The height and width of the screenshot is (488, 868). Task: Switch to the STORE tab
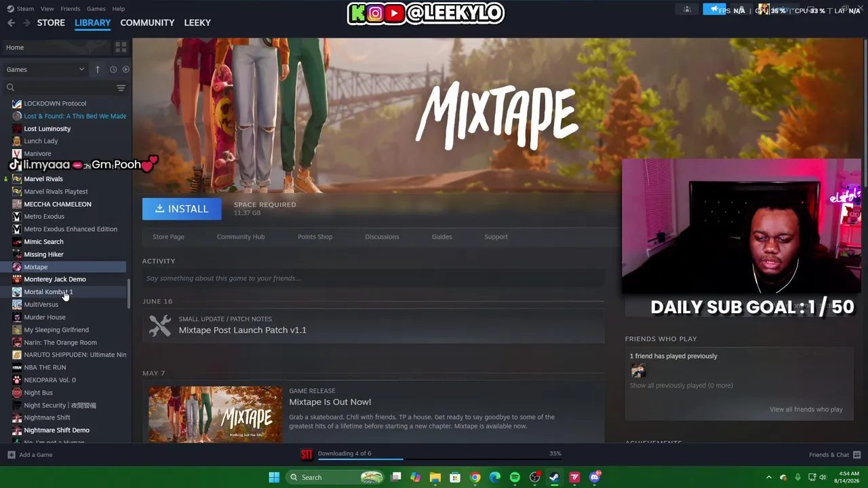[x=51, y=22]
